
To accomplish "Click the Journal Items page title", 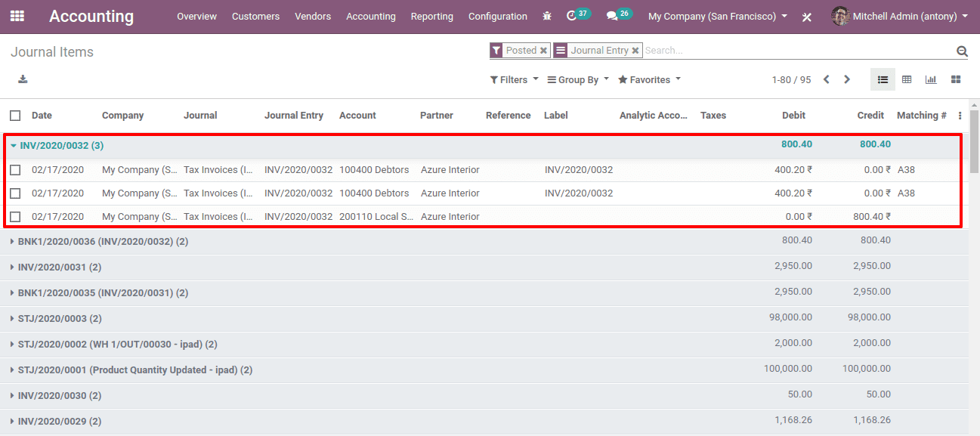I will 52,51.
